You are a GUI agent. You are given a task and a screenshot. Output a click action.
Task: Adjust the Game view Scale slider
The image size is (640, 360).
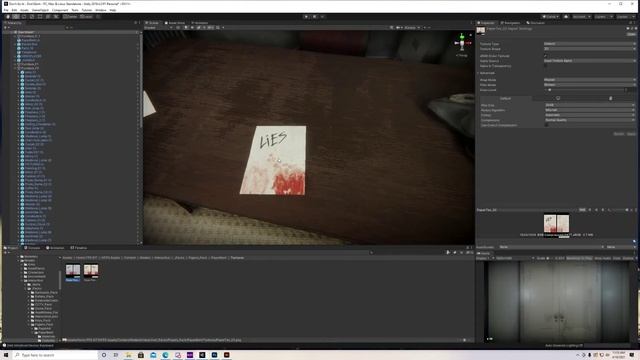[x=550, y=258]
